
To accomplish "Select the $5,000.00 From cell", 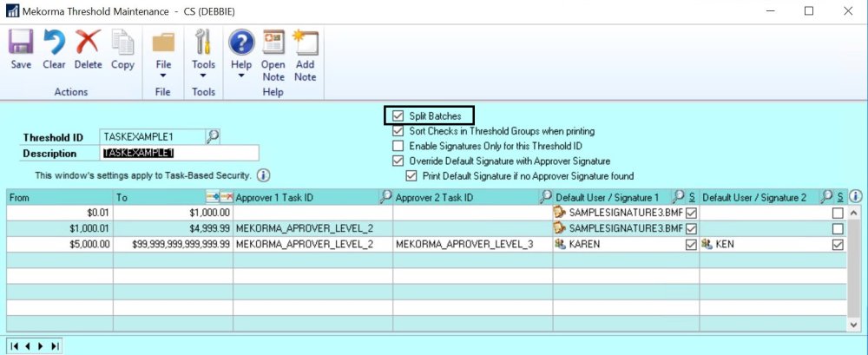I will [60, 244].
